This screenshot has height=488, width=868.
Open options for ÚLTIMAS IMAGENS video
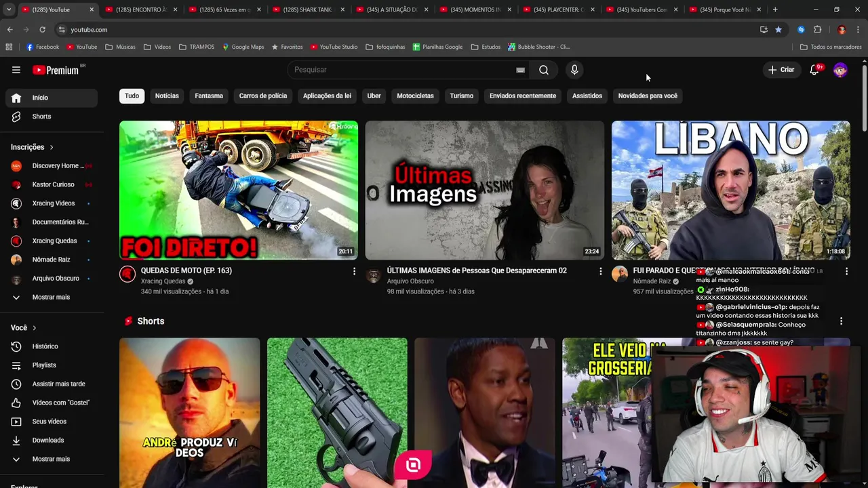tap(600, 271)
